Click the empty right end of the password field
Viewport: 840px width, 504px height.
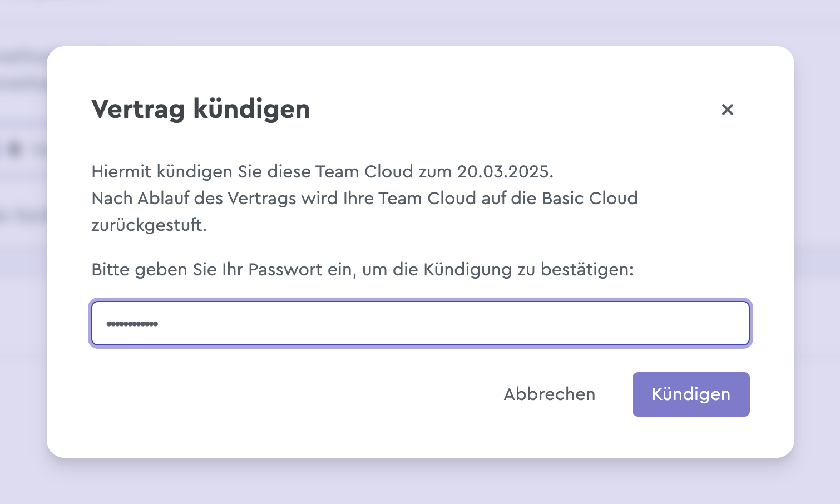click(695, 323)
